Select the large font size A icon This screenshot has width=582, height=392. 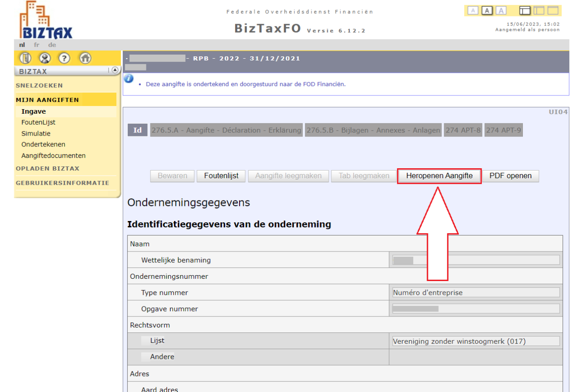[501, 10]
